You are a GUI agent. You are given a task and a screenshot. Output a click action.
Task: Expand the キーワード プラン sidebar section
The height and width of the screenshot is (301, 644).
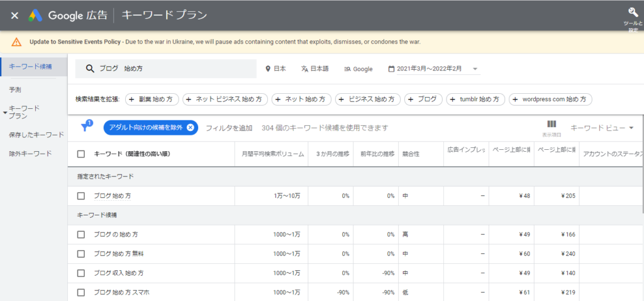pyautogui.click(x=4, y=112)
